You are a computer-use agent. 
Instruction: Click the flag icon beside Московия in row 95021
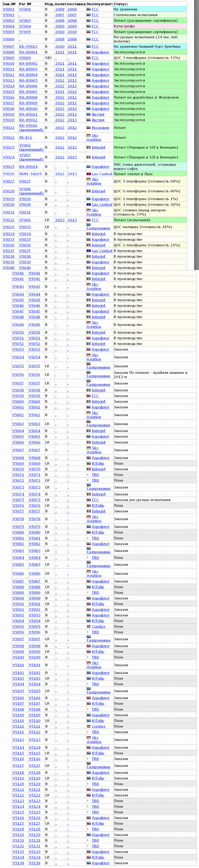pos(89,128)
